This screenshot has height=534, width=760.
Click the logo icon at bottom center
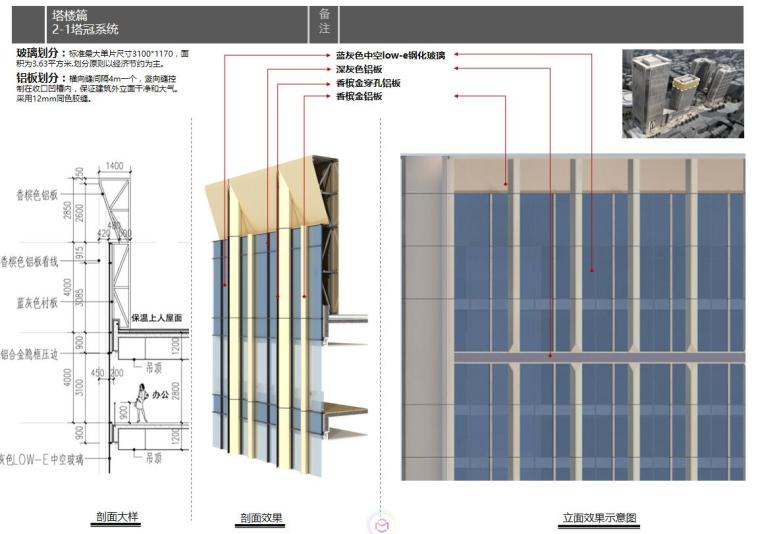coord(380,524)
